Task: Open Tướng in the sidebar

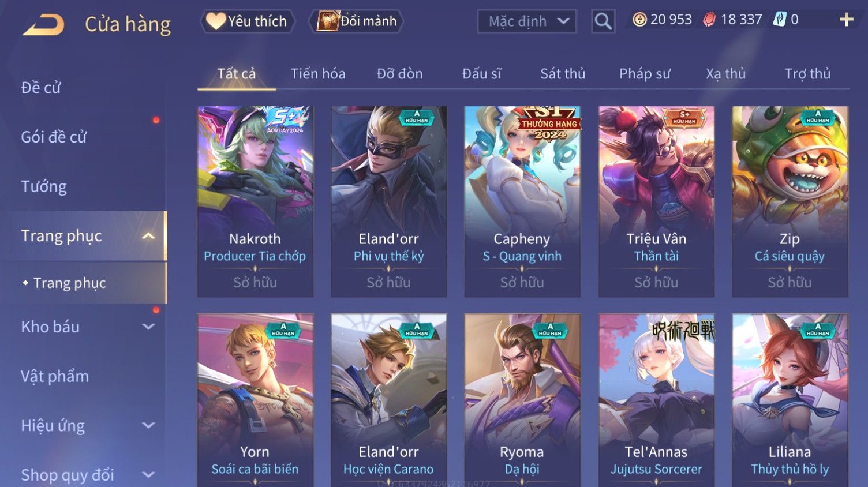Action: click(x=44, y=187)
